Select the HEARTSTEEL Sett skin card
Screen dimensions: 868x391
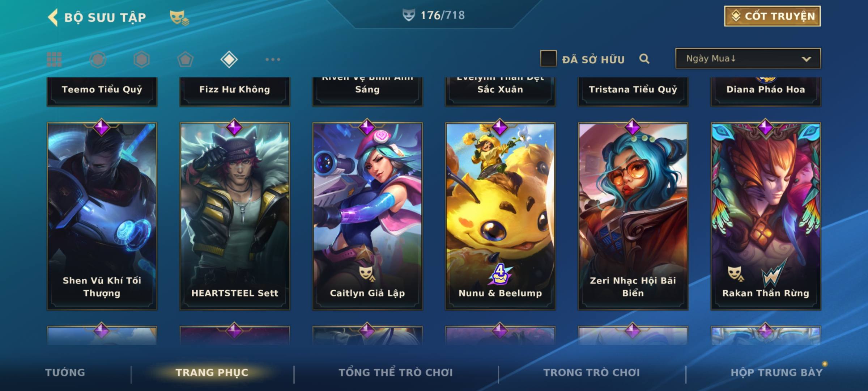click(x=235, y=216)
